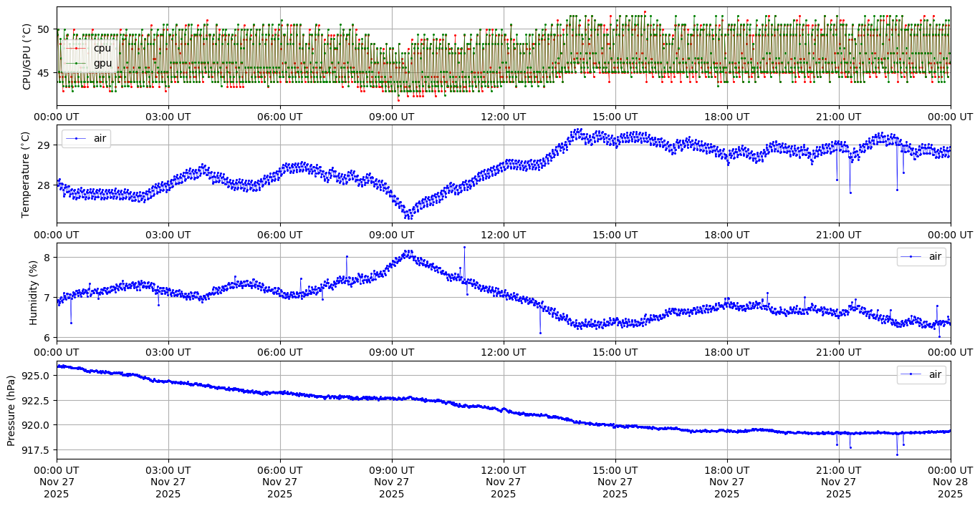
Task: Click the lowest pressure outlier point after 22:00
Action: 897,454
